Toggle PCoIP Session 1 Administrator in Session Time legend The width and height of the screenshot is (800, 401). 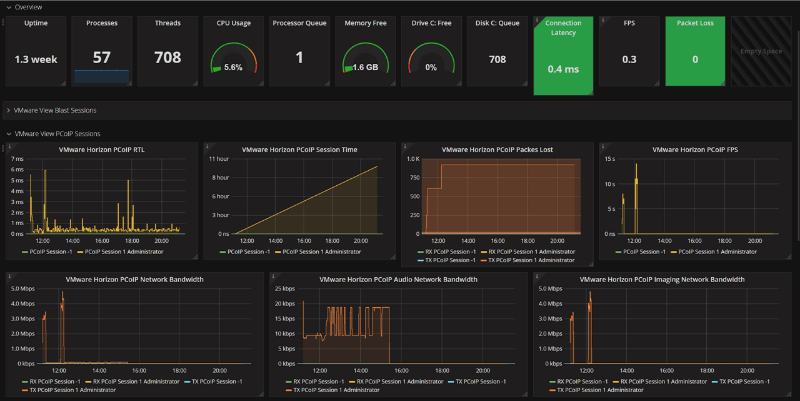click(x=322, y=252)
